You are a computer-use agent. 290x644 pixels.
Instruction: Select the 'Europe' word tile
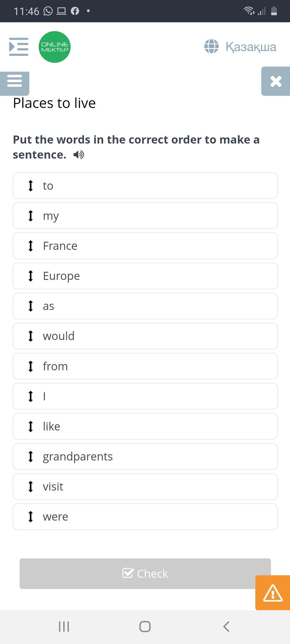click(x=145, y=276)
